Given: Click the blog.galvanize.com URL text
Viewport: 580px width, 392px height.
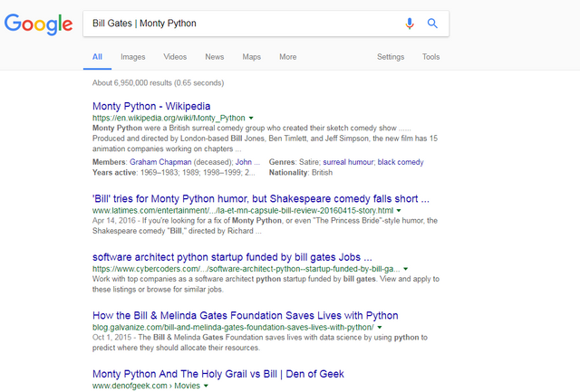Looking at the screenshot, I should click(233, 327).
